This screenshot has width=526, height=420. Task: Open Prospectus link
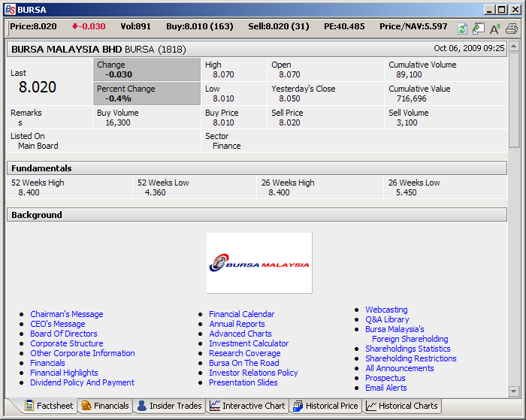pyautogui.click(x=385, y=378)
